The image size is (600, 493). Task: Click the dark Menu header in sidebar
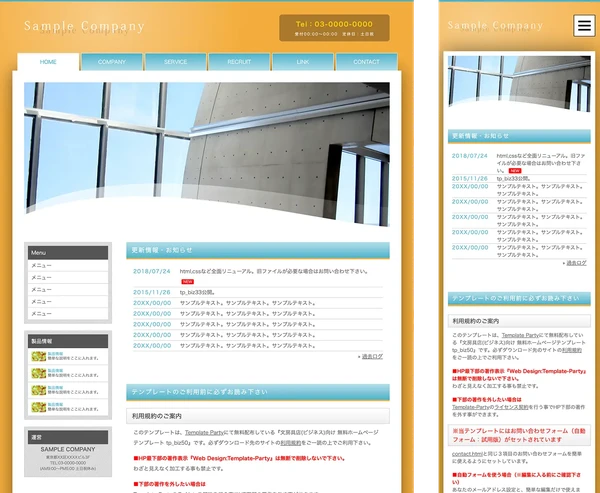pyautogui.click(x=68, y=253)
